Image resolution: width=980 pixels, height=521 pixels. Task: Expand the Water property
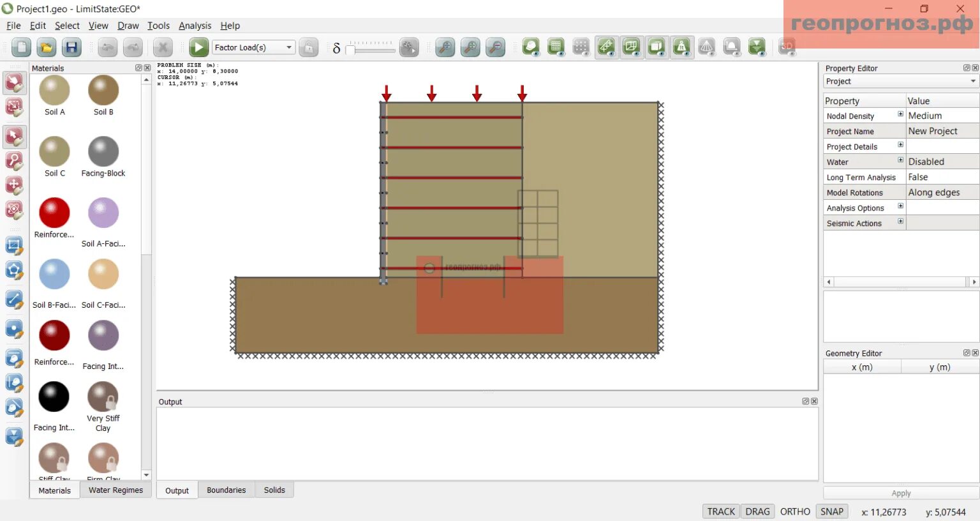[x=900, y=160]
